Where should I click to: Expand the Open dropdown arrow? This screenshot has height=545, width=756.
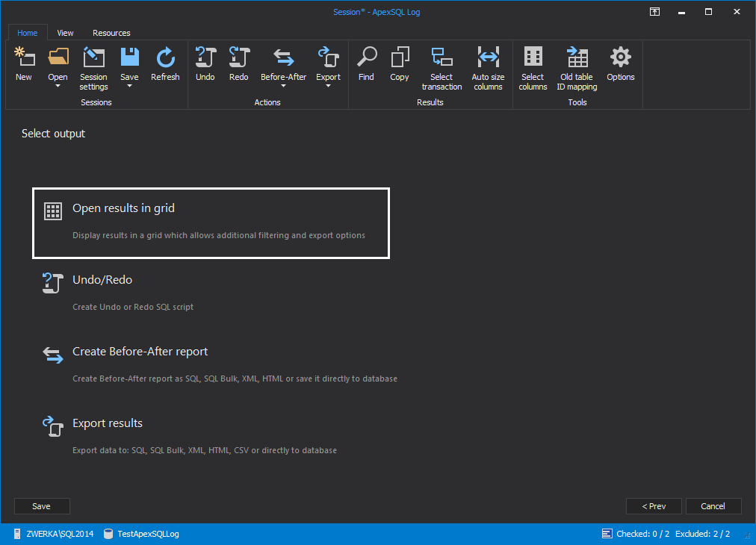click(x=58, y=87)
